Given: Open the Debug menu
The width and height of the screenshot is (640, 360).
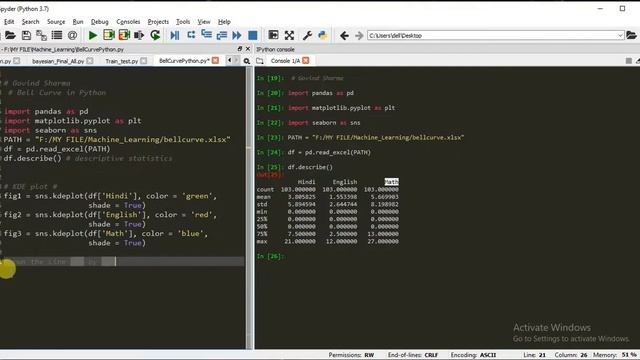Looking at the screenshot, I should point(100,22).
